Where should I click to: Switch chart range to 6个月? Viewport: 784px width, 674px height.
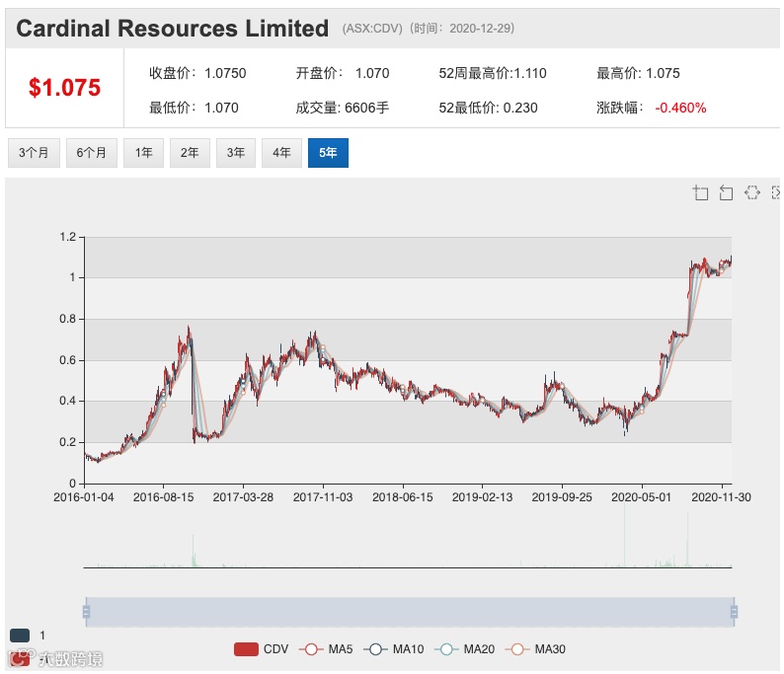[92, 153]
